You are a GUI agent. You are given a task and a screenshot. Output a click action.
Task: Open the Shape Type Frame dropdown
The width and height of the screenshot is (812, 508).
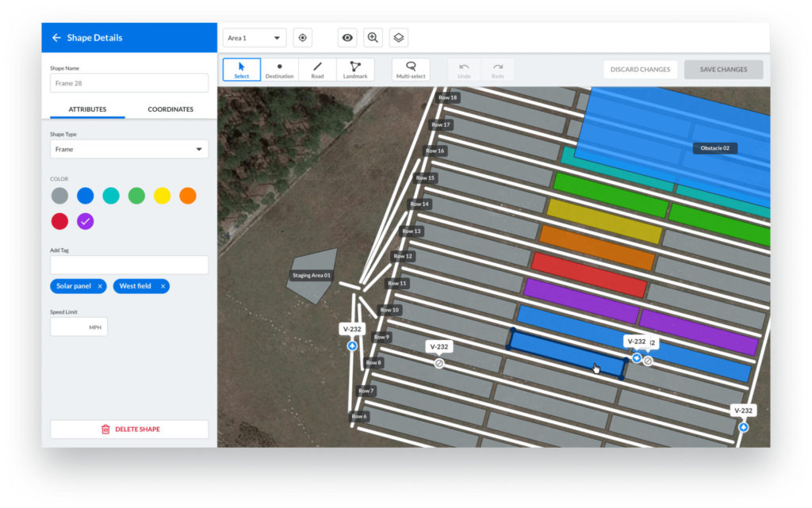tap(129, 149)
